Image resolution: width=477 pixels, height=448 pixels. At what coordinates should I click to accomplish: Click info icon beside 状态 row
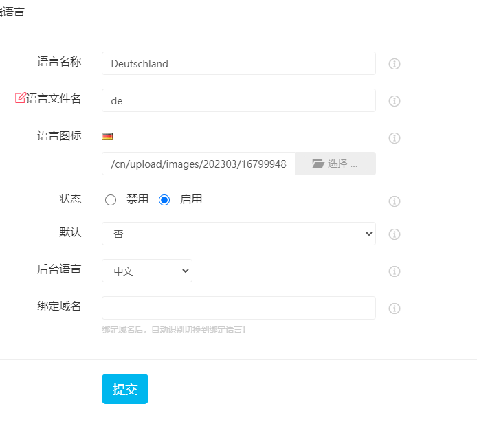[x=395, y=201]
